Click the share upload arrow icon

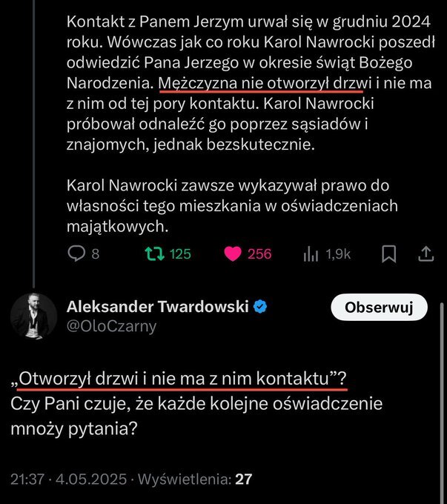(426, 253)
